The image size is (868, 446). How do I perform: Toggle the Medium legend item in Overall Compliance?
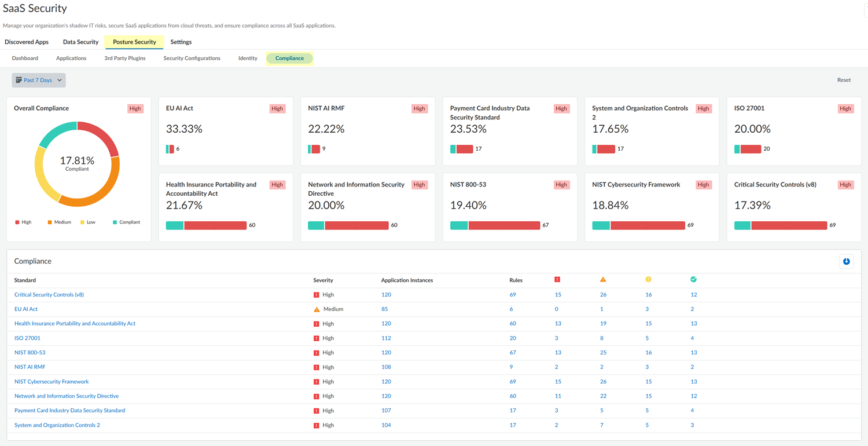(x=59, y=222)
